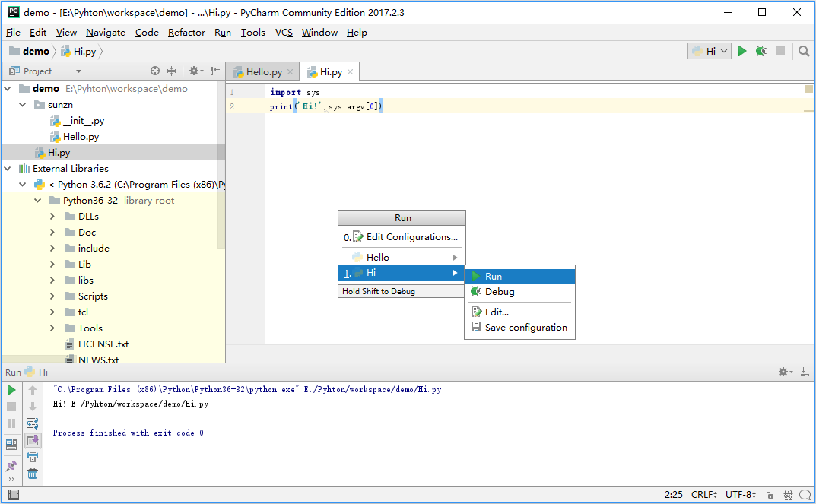Select Hi.py in the project tree
The width and height of the screenshot is (816, 504).
(59, 153)
